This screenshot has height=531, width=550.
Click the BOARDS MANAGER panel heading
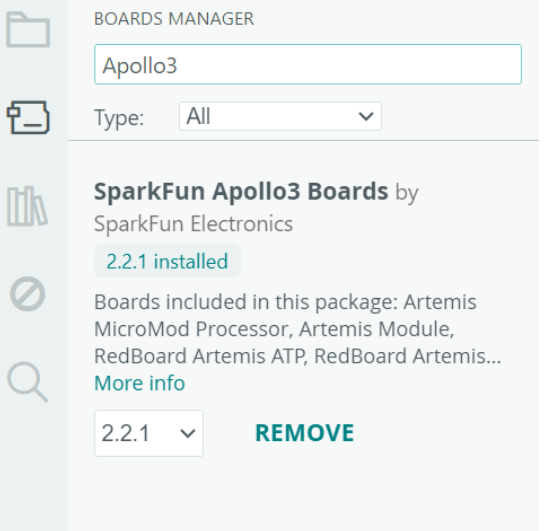[174, 19]
